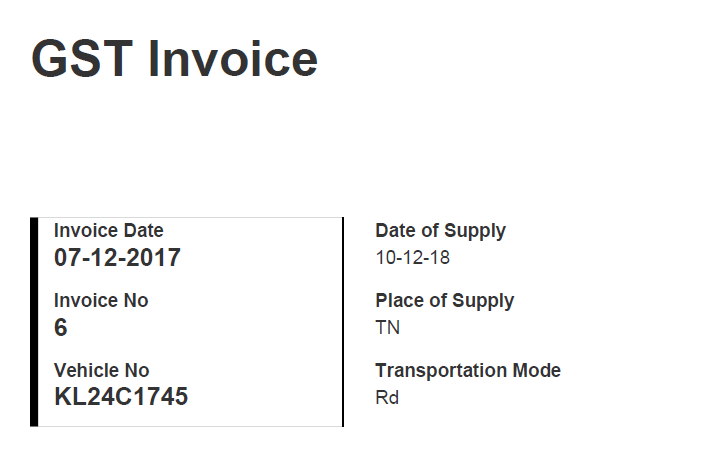Screen dimensions: 724x450
Task: Click the thick black left border bar
Action: (x=34, y=322)
